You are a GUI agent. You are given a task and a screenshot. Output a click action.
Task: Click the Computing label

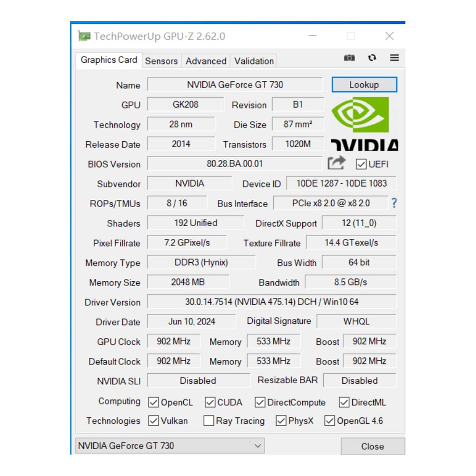tap(119, 401)
